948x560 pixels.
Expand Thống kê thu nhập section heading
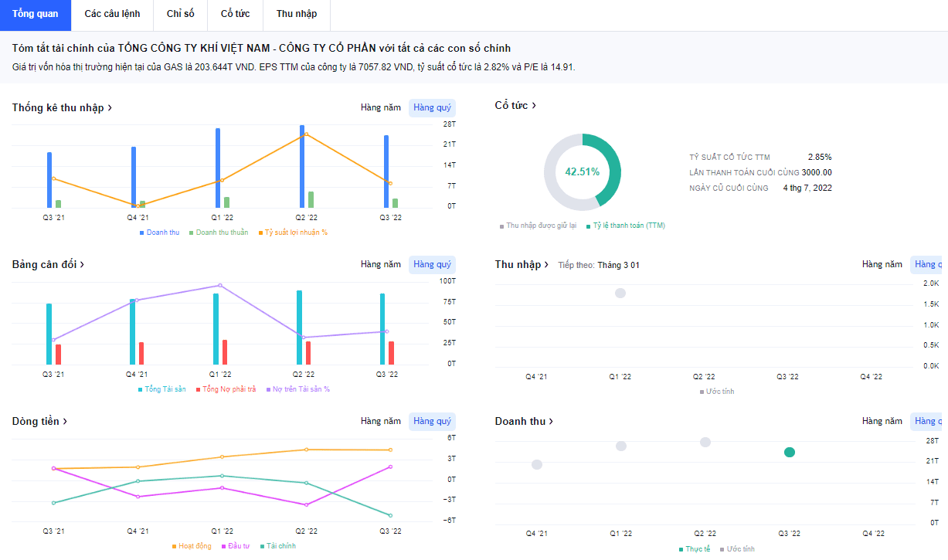click(62, 107)
